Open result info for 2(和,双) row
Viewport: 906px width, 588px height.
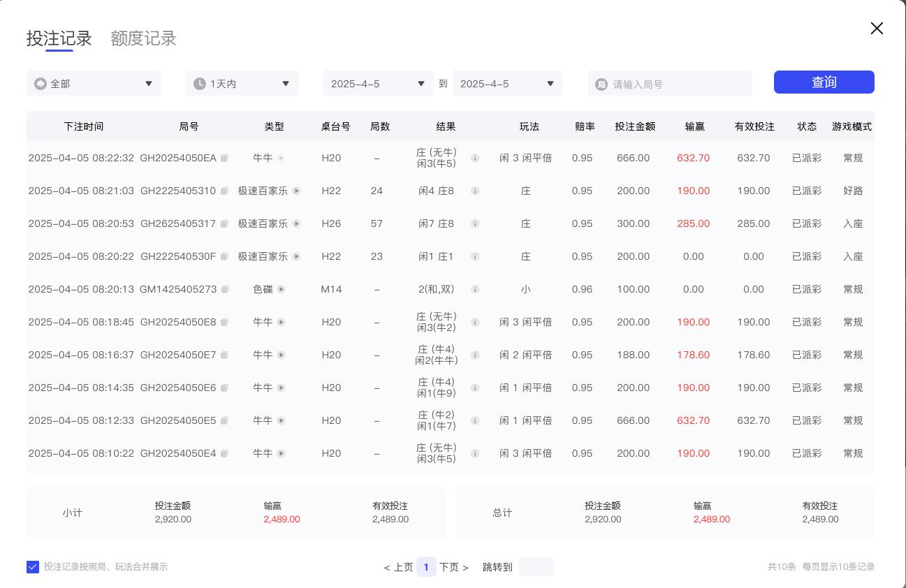point(475,289)
